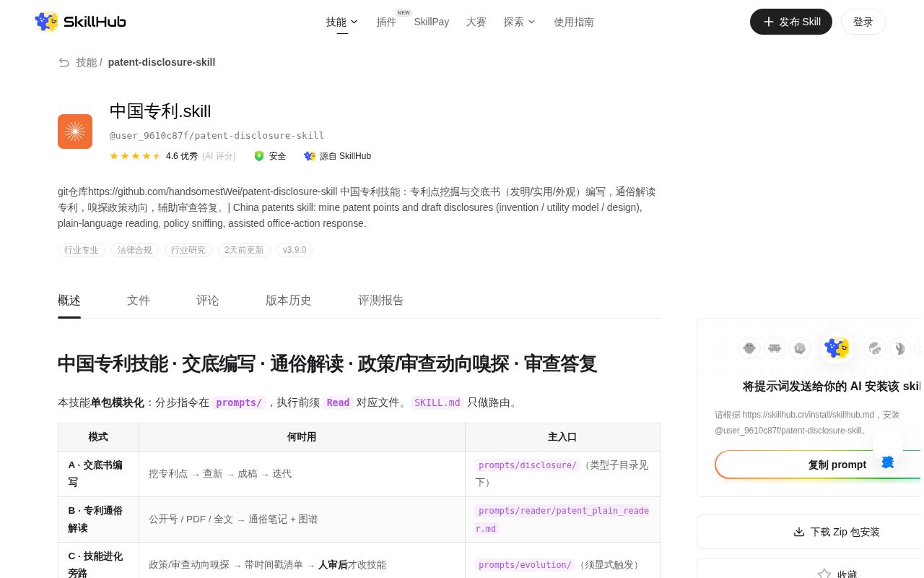Click the download icon beside 下载 Zip 包安装
The width and height of the screenshot is (924, 578).
[x=799, y=532]
